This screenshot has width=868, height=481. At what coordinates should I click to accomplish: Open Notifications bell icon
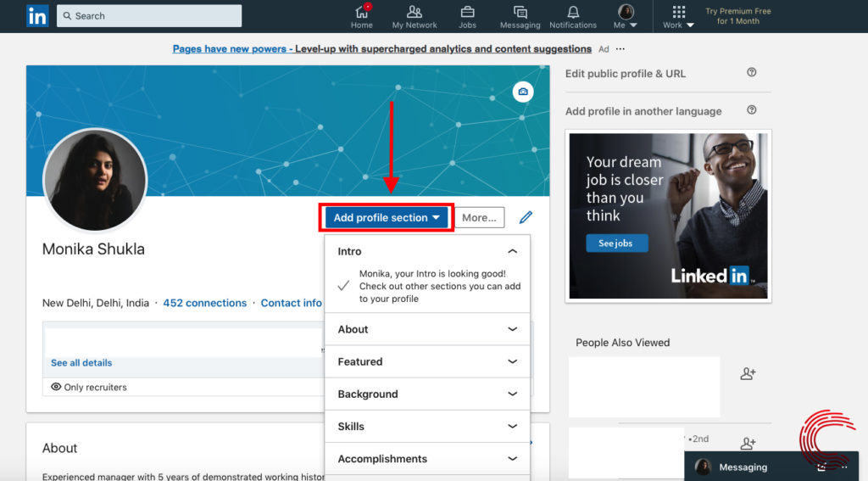(573, 17)
